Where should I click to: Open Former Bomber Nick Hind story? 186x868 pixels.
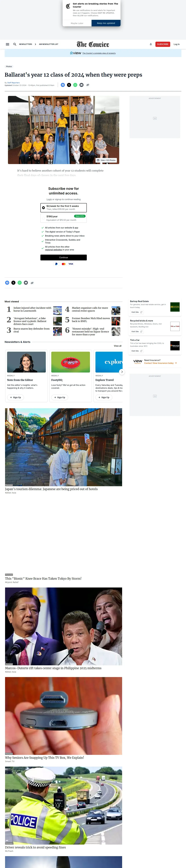pos(91,320)
